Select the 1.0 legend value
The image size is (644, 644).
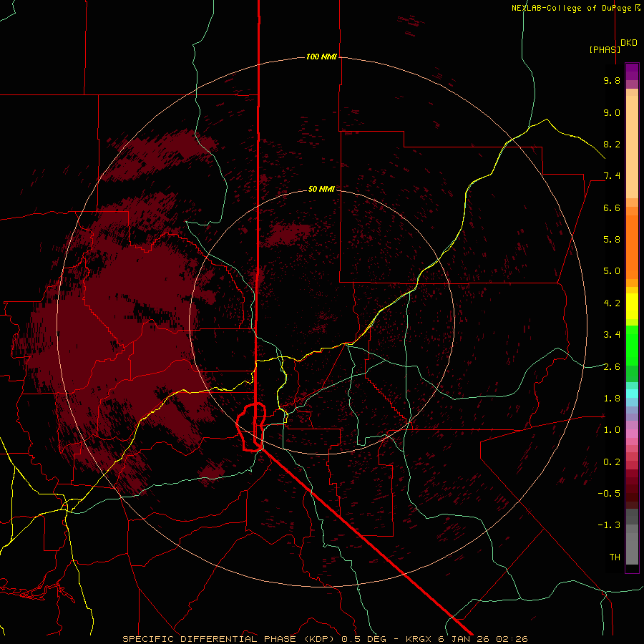pos(612,430)
